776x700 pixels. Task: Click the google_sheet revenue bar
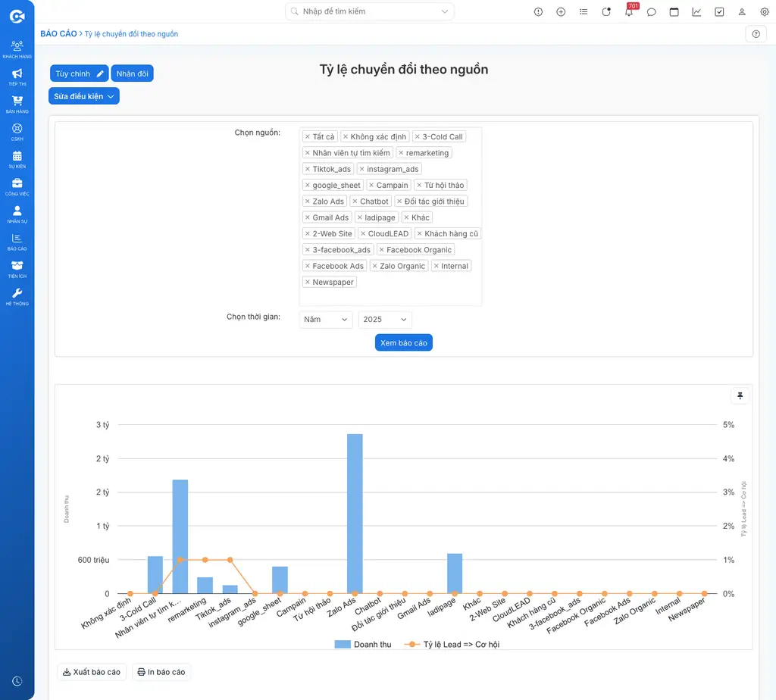point(280,580)
